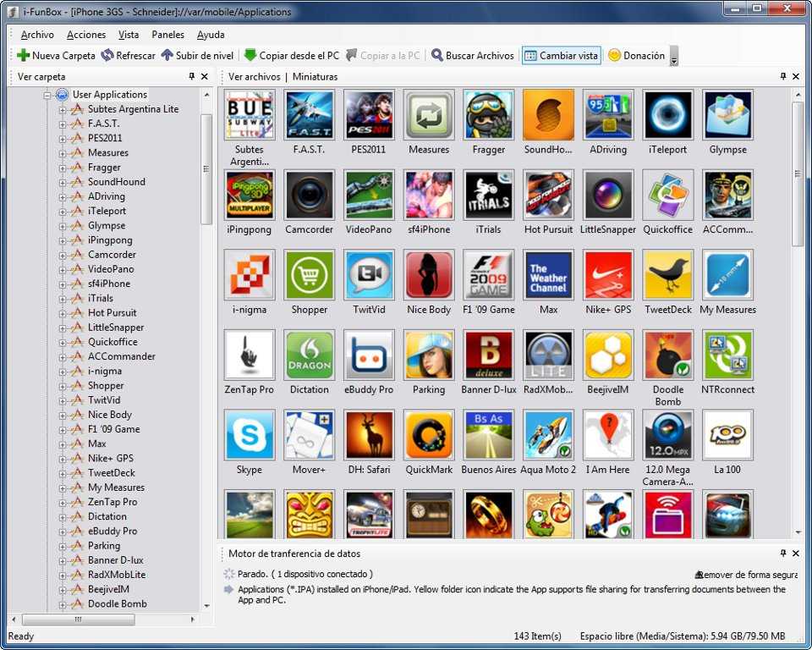
Task: Pin the Ver carpeta panel
Action: click(192, 77)
